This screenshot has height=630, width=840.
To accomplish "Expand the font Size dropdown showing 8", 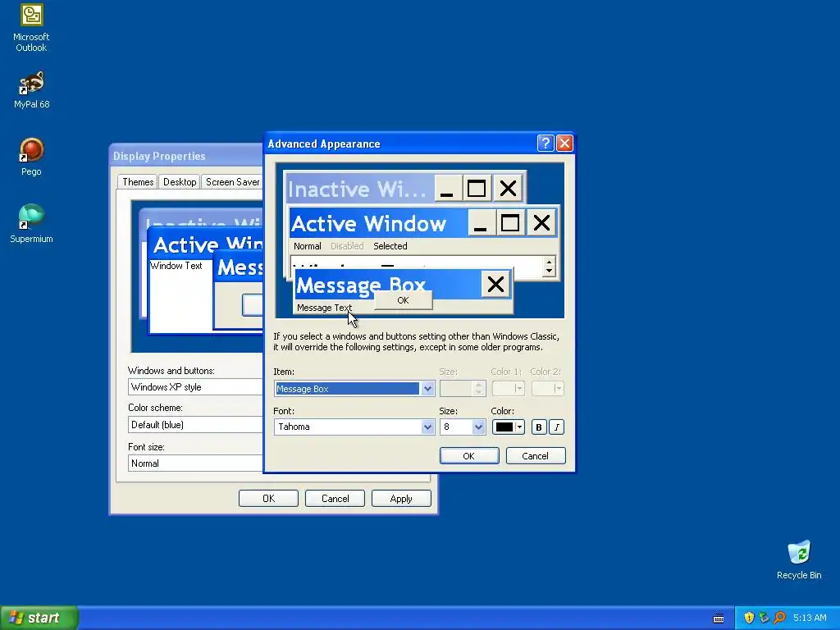I will point(478,427).
